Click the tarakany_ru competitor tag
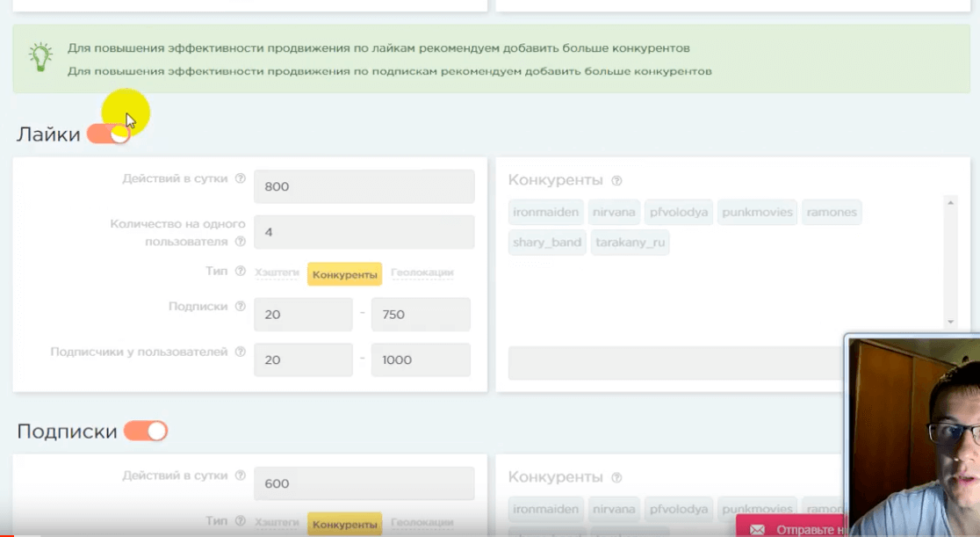980x537 pixels. [630, 243]
